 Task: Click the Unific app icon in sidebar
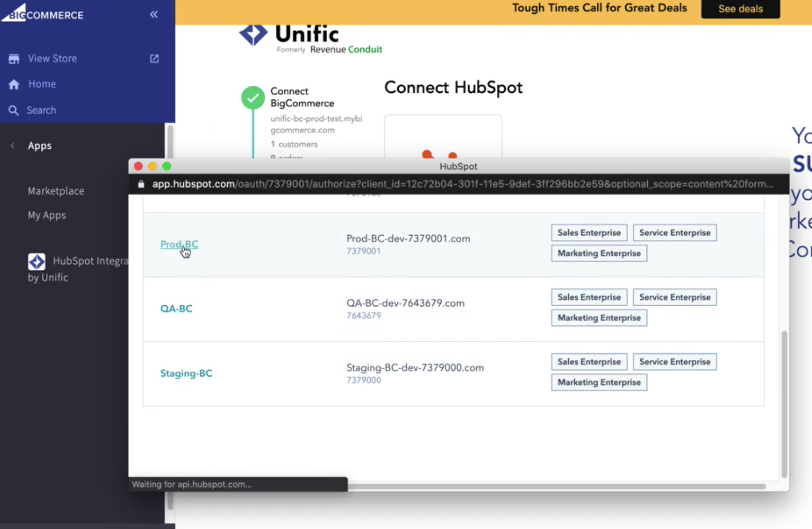coord(36,261)
